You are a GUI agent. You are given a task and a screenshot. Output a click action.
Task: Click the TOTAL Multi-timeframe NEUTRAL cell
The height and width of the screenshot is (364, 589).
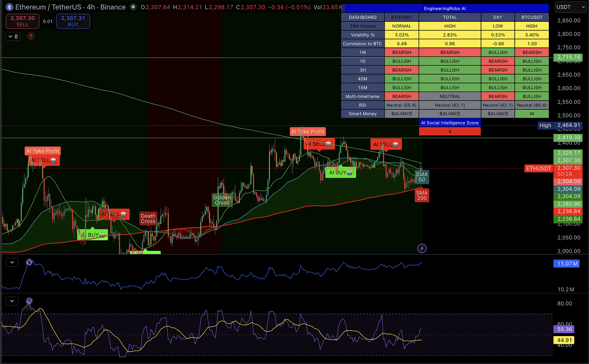tap(450, 96)
